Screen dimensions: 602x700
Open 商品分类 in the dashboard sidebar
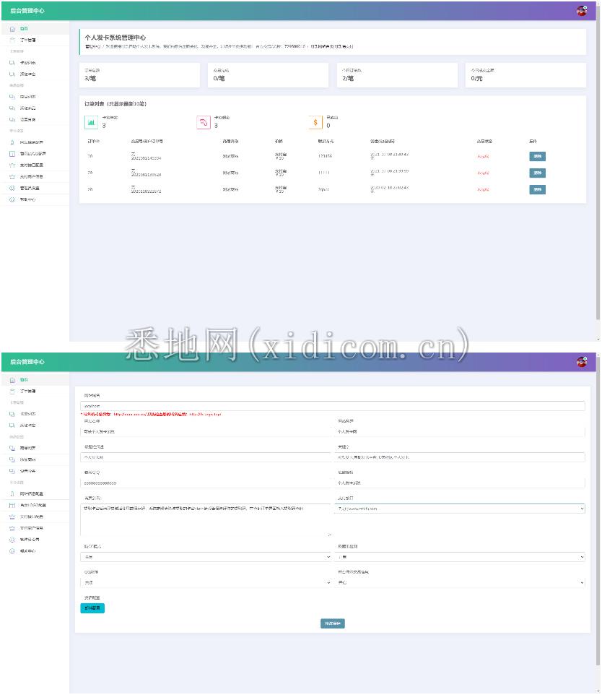pos(35,120)
